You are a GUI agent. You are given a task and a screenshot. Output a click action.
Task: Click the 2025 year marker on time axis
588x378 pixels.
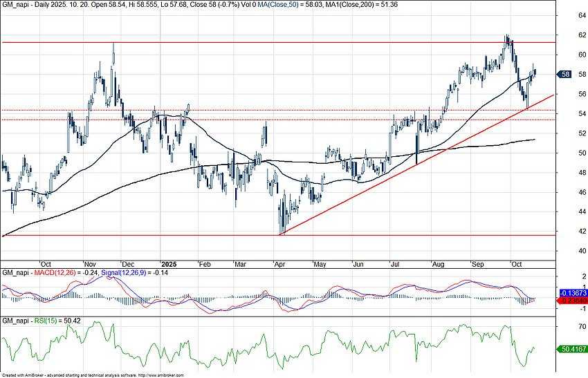click(169, 264)
